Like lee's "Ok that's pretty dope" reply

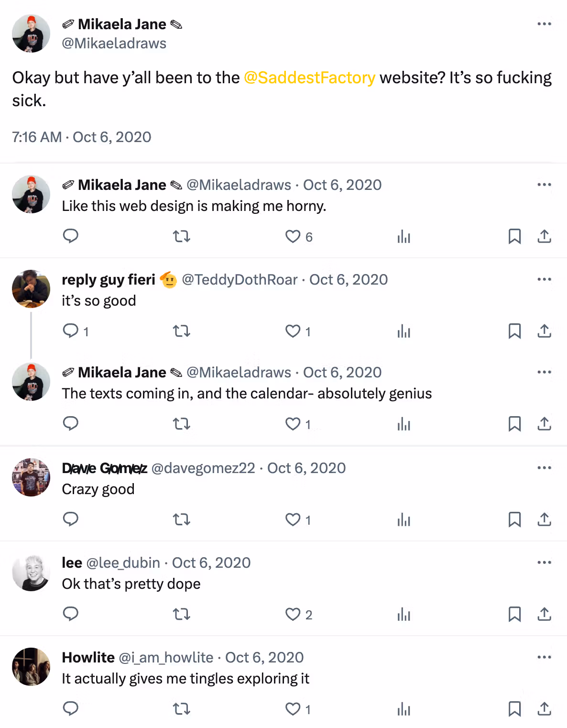pyautogui.click(x=293, y=614)
